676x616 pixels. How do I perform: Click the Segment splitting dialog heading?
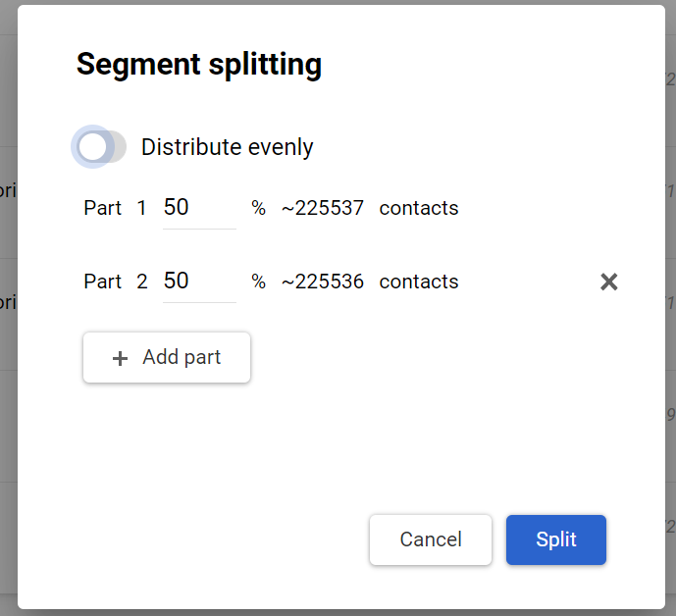[199, 65]
